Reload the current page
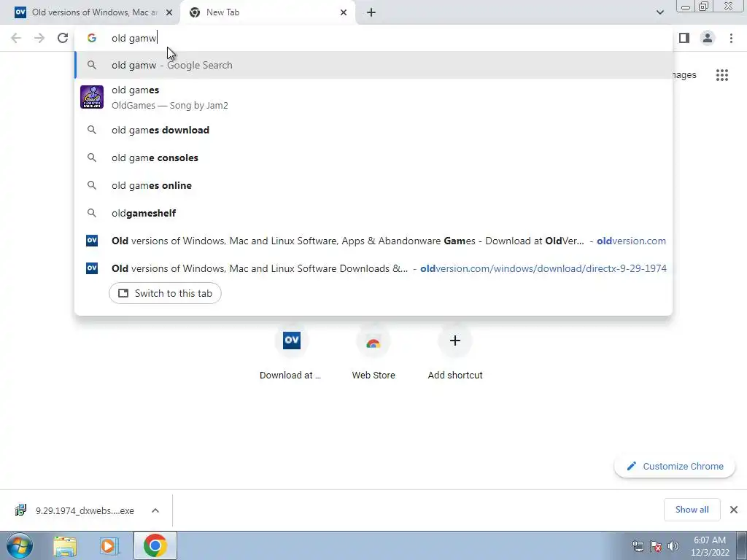This screenshot has height=560, width=747. [63, 38]
